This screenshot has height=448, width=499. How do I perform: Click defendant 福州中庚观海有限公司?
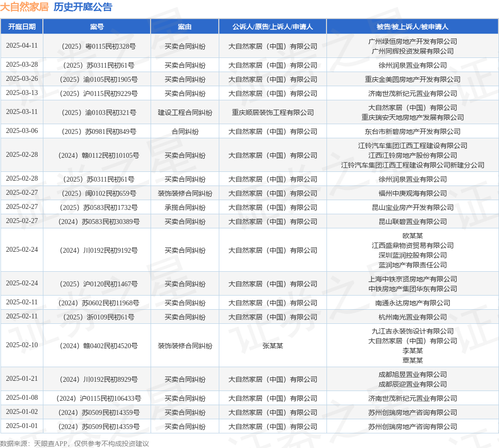[x=412, y=193]
